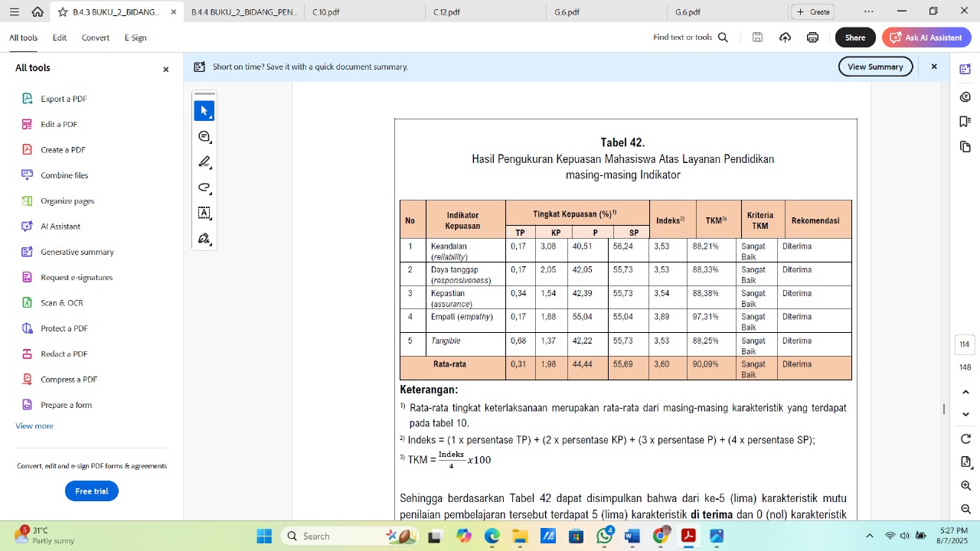Go to next page down arrow
Image resolution: width=980 pixels, height=551 pixels.
click(965, 414)
